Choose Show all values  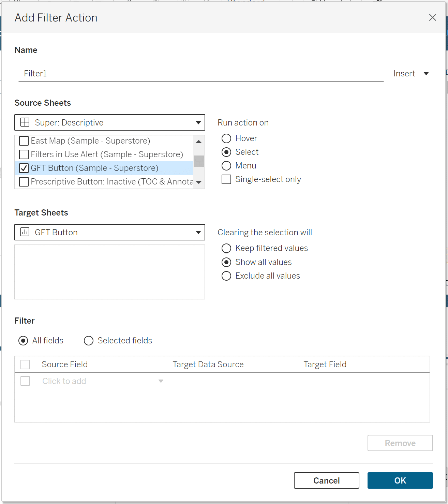[x=226, y=262]
